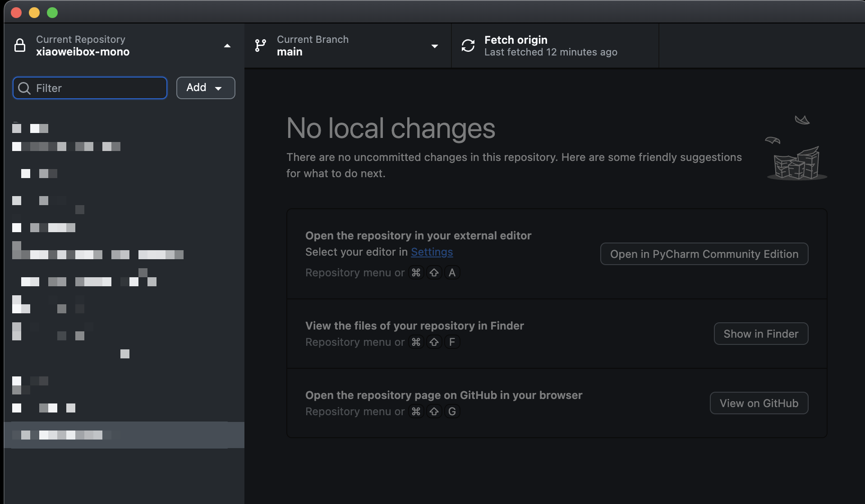
Task: Open the Current Branch dropdown
Action: [x=435, y=46]
